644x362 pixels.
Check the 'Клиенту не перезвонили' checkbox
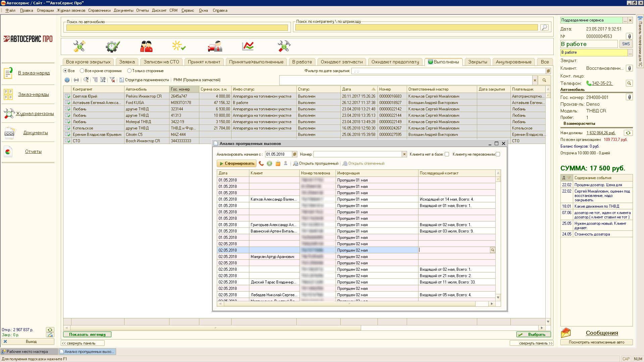point(498,154)
